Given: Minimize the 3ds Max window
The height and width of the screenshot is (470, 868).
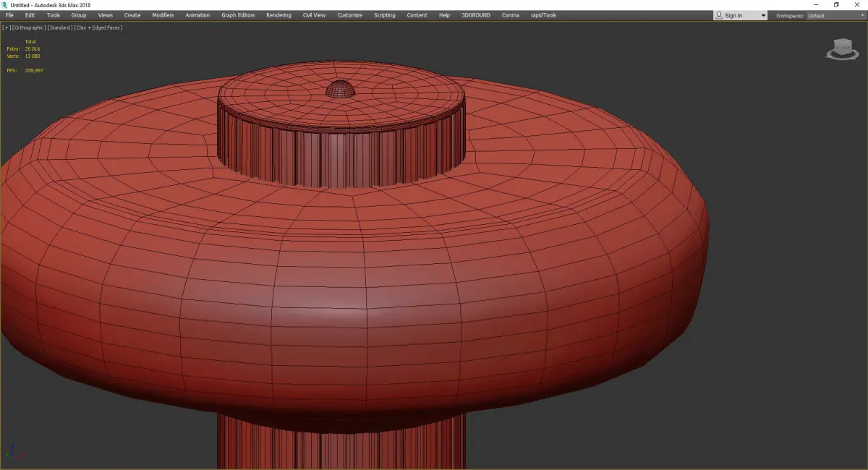Looking at the screenshot, I should tap(816, 4).
